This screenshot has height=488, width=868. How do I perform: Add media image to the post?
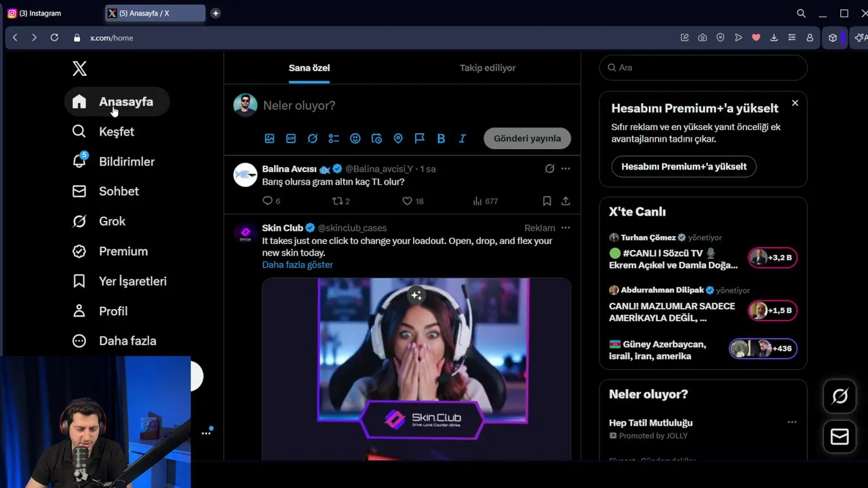pos(269,138)
